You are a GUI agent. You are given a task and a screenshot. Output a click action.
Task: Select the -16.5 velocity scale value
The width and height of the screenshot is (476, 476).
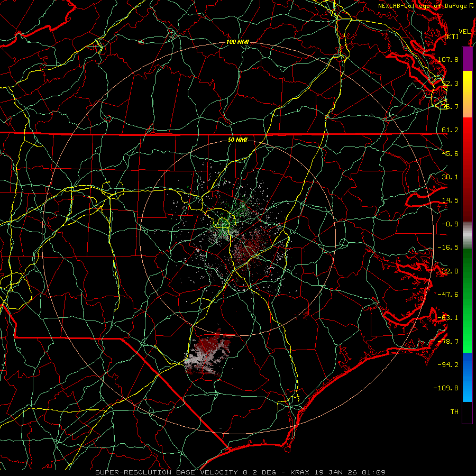[x=448, y=248]
